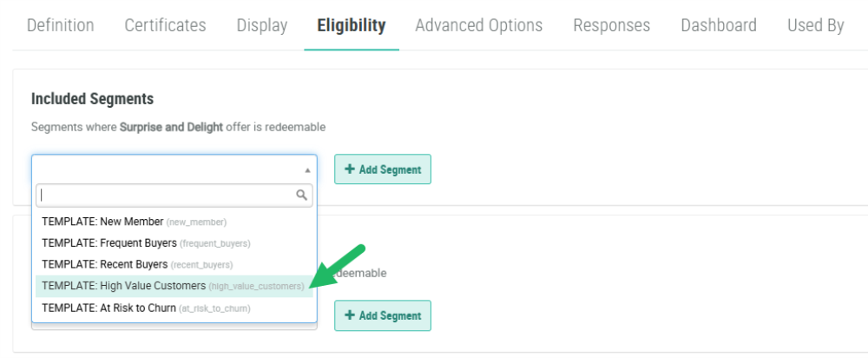Click the lower Add Segment button
The image size is (868, 358).
pyautogui.click(x=383, y=315)
